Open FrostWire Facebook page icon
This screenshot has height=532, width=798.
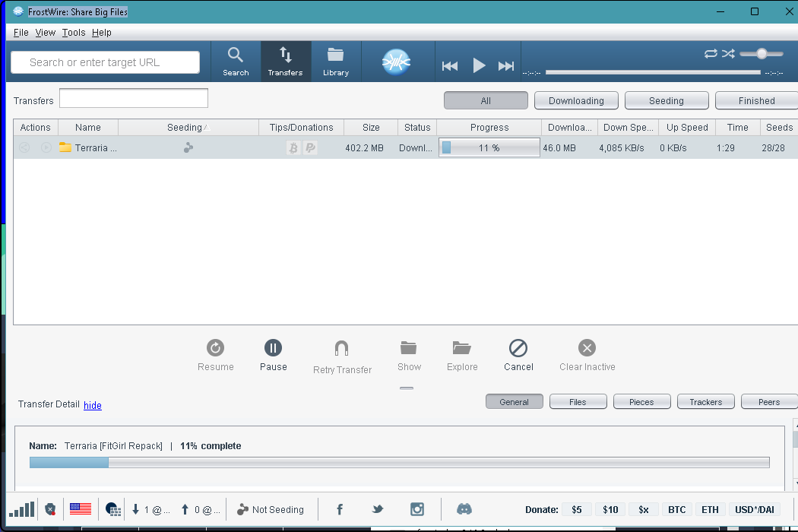340,509
